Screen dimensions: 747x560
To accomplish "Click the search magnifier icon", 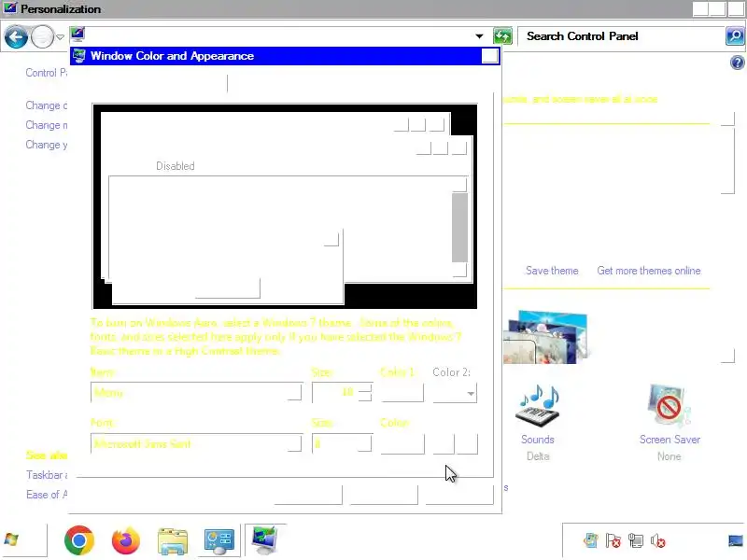I will [x=735, y=36].
